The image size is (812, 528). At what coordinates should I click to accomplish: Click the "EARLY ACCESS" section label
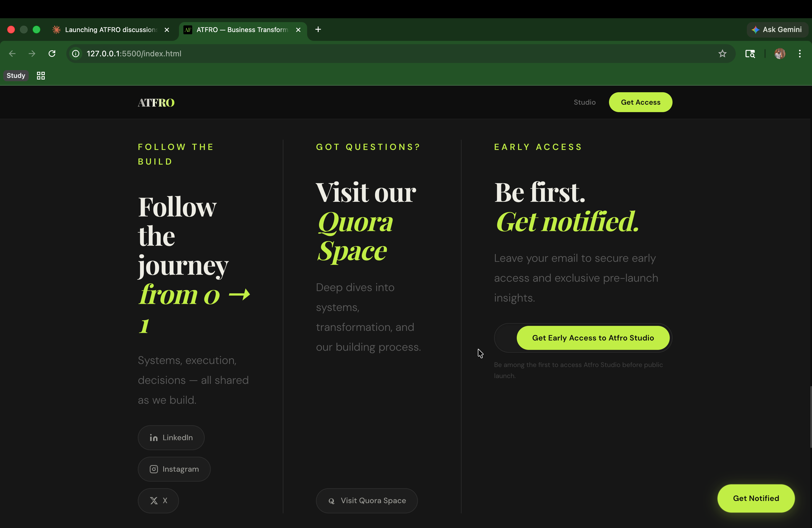538,147
